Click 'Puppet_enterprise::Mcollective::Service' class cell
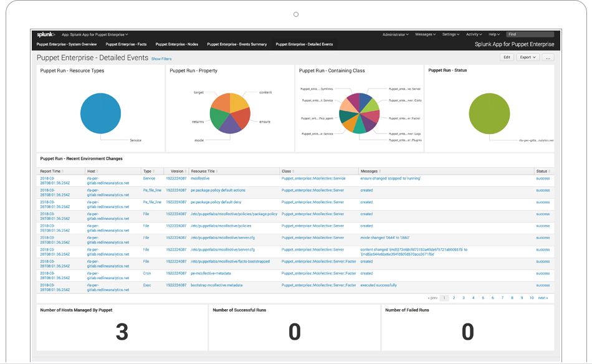This screenshot has width=592, height=364. (313, 179)
